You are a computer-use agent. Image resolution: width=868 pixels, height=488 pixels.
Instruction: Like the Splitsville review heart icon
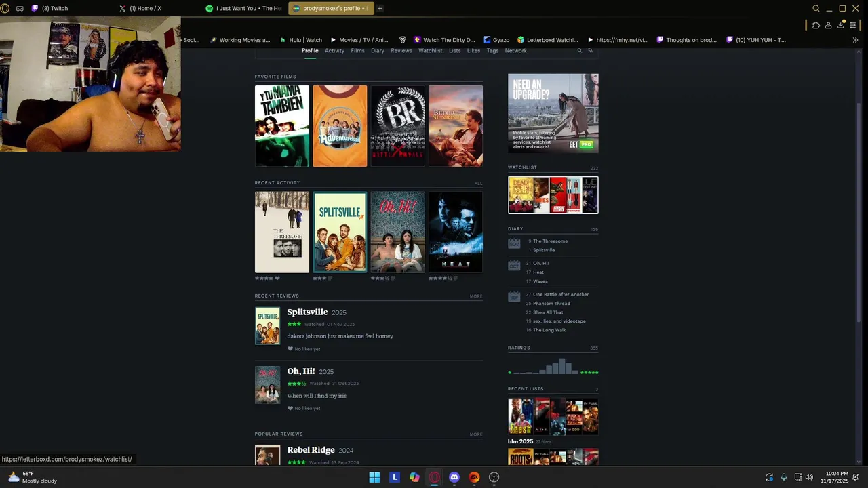point(290,349)
